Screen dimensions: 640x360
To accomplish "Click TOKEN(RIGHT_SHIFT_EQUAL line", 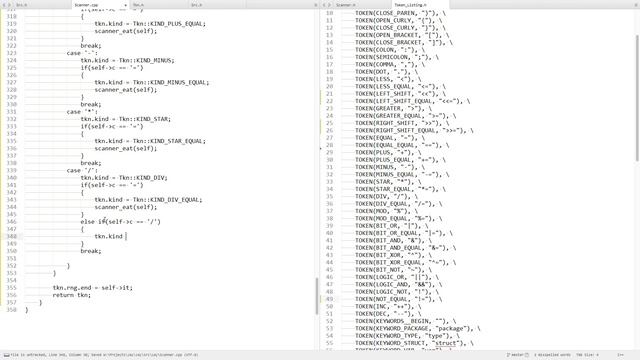I will [x=414, y=131].
